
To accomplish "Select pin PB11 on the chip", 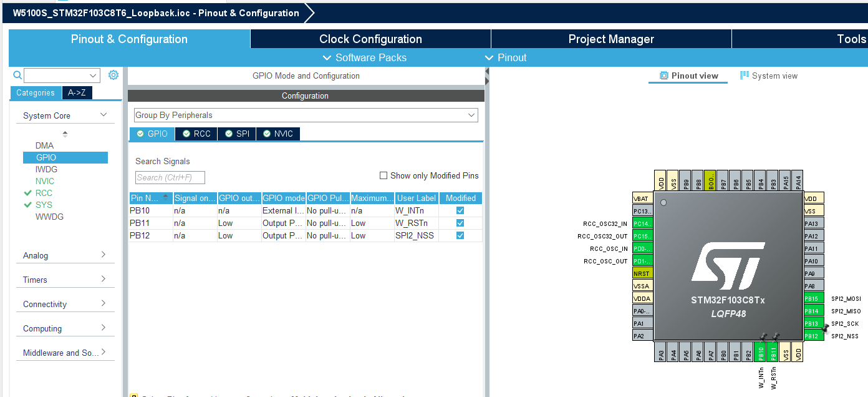I will (773, 351).
